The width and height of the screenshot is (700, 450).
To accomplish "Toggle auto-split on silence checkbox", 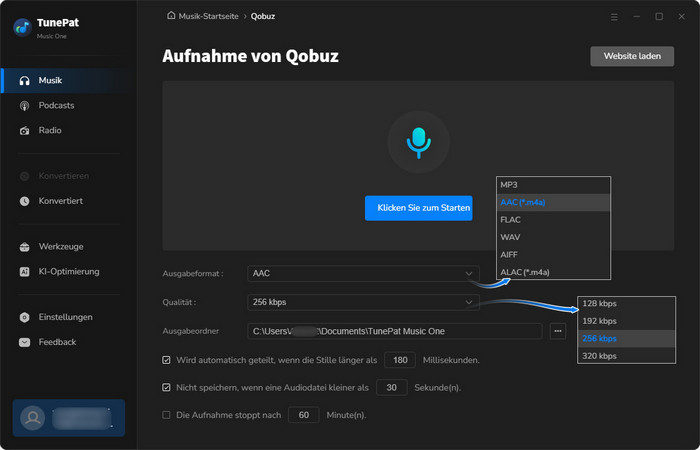I will pos(167,360).
